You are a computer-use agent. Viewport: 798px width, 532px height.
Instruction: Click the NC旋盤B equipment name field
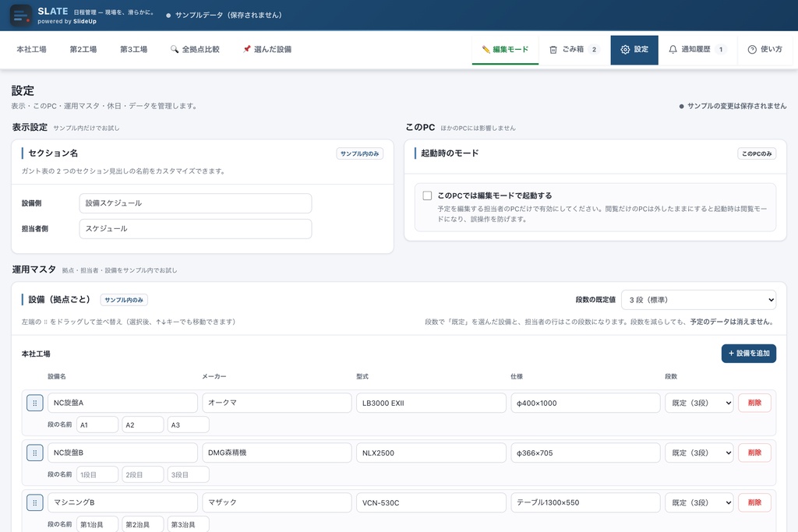(122, 453)
